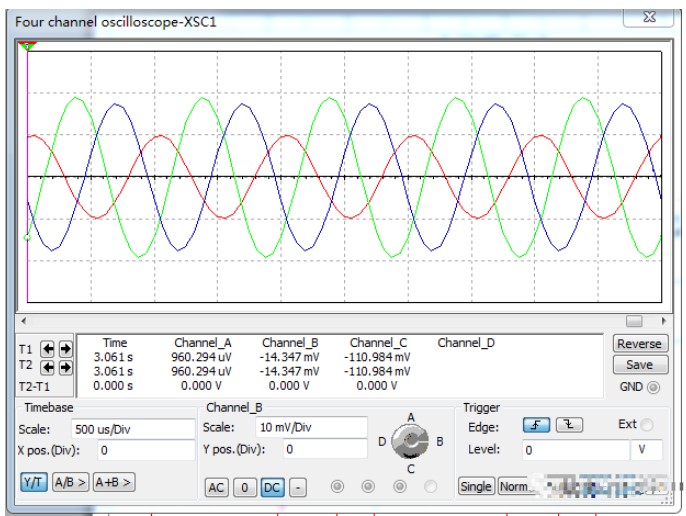The height and width of the screenshot is (516, 686).
Task: Edit the Trigger Level field
Action: pos(575,450)
